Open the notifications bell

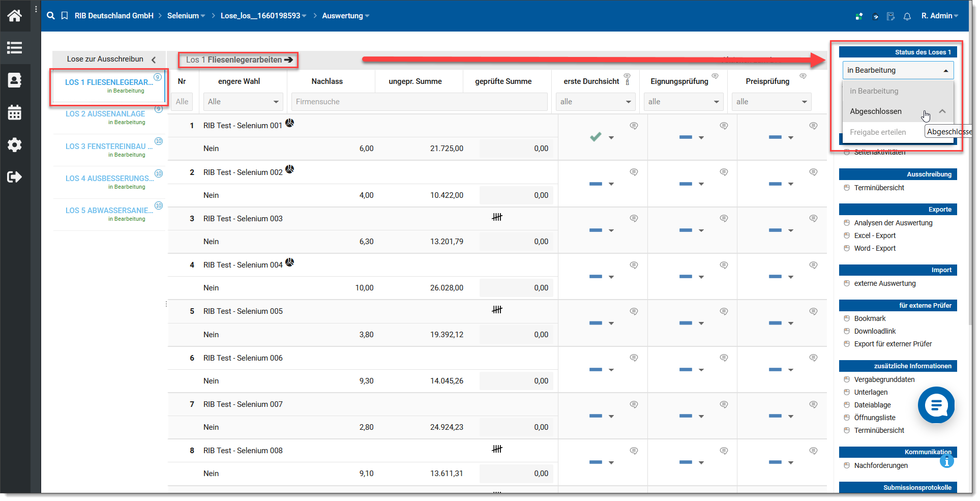point(907,16)
